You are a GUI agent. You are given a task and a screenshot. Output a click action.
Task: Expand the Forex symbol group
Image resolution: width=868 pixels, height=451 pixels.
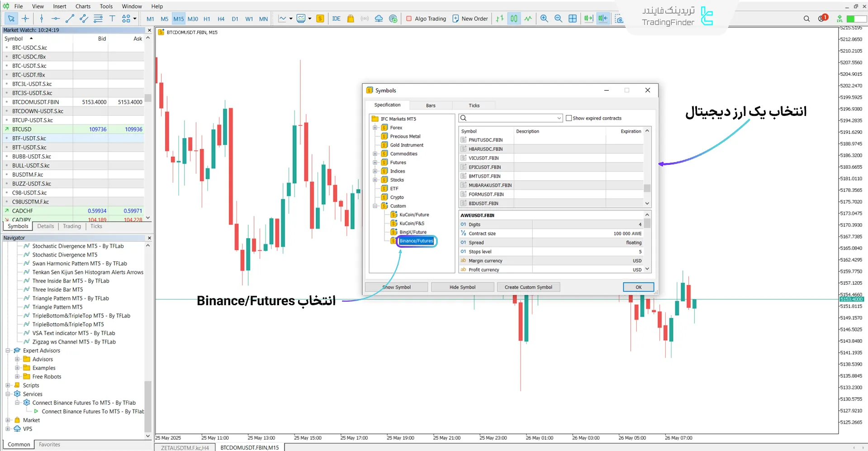coord(375,128)
